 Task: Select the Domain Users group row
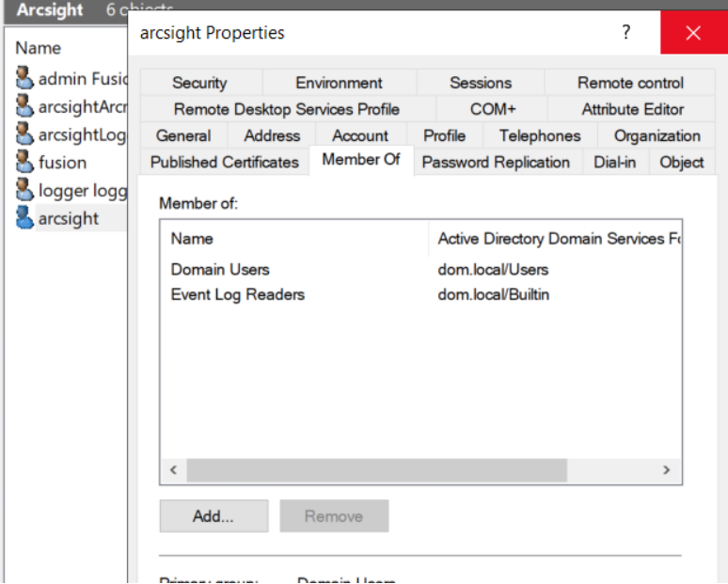click(x=420, y=270)
